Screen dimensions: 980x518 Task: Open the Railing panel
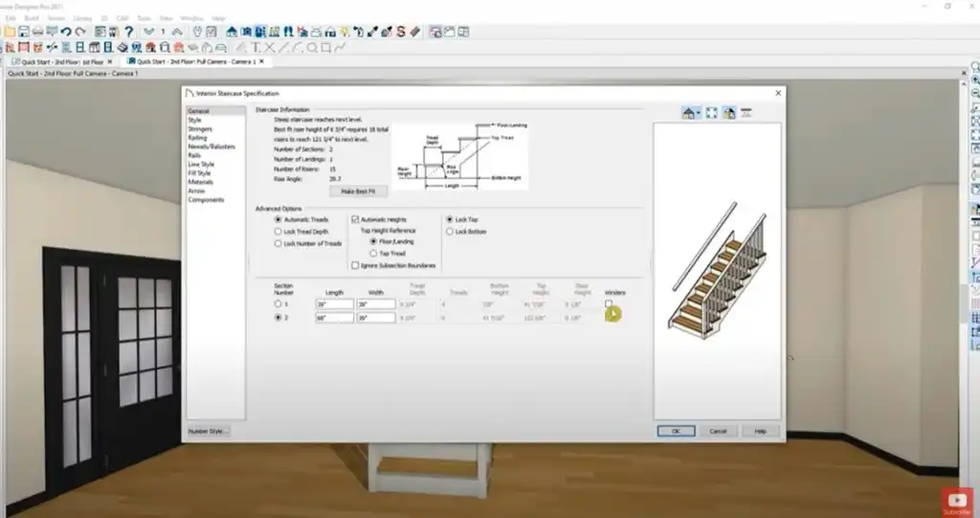tap(197, 138)
